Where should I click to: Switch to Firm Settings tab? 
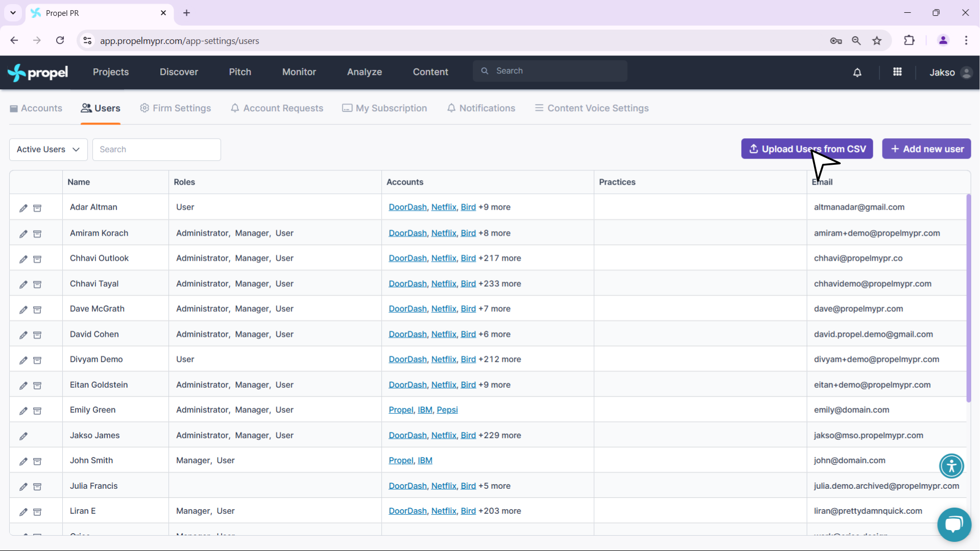(176, 108)
